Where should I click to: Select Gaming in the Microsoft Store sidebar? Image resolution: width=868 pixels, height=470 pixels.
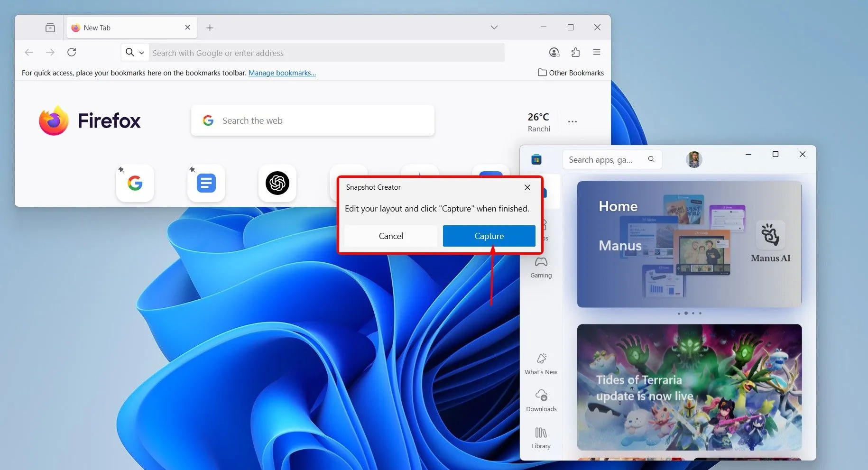coord(541,267)
